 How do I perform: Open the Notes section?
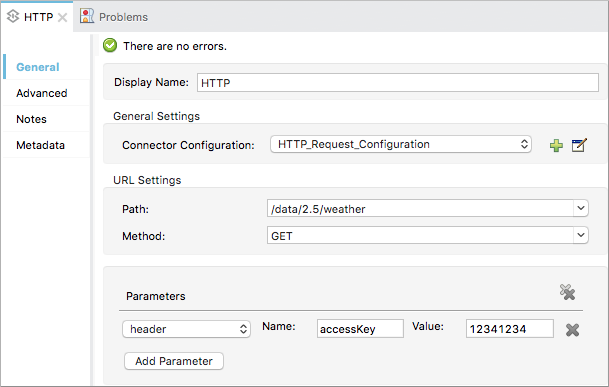(x=31, y=119)
